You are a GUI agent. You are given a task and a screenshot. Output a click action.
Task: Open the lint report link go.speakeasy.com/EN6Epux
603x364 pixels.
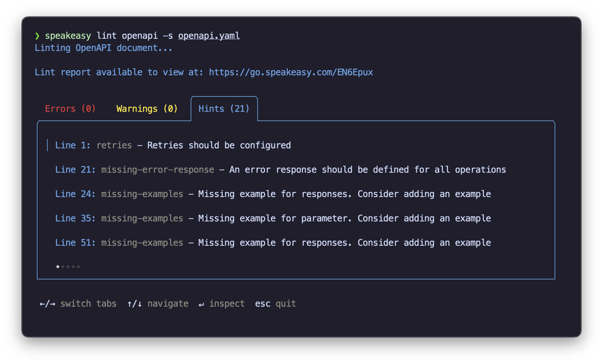click(291, 72)
